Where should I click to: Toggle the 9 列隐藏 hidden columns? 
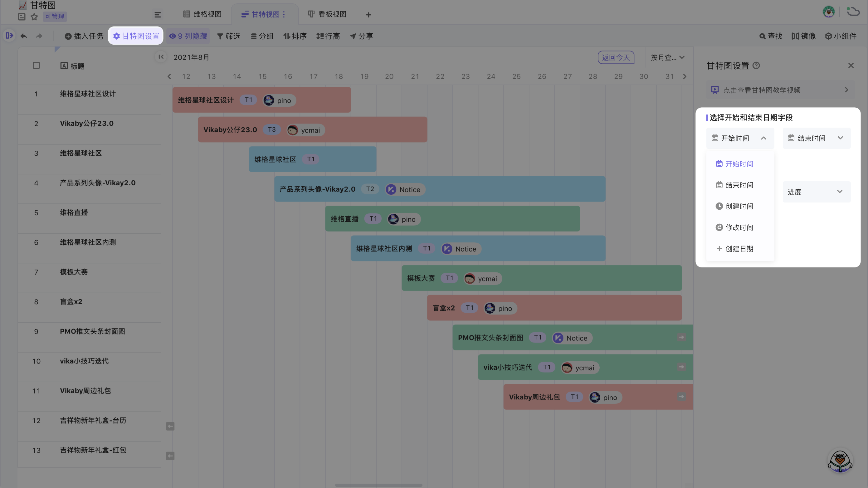(x=188, y=36)
